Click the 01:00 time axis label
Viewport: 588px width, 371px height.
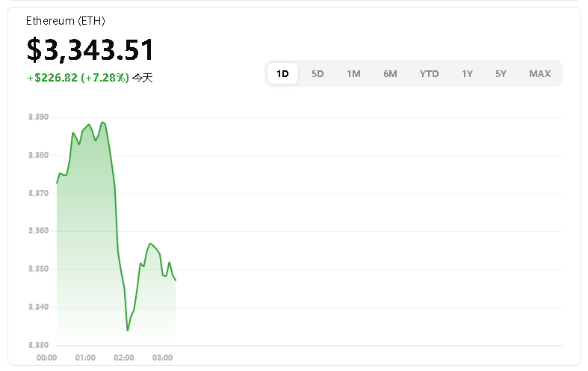85,358
